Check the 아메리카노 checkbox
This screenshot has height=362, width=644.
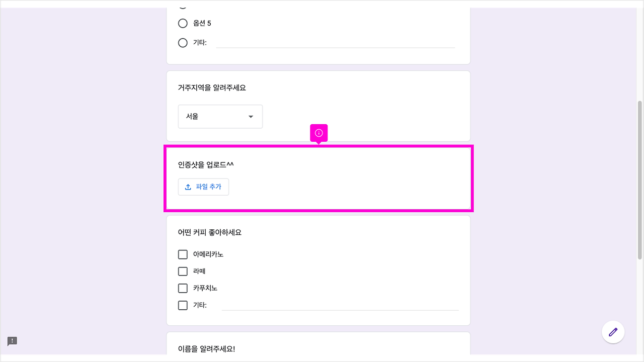(183, 254)
